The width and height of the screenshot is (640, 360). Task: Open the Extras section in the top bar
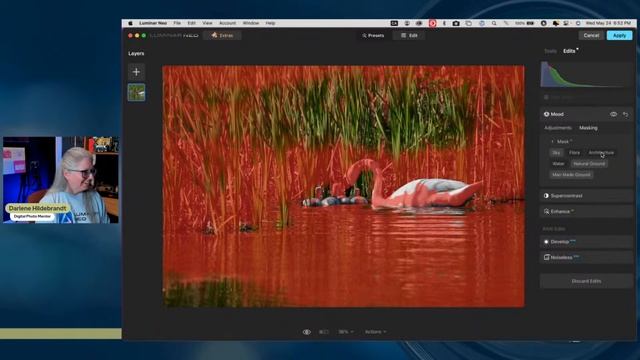(x=222, y=36)
